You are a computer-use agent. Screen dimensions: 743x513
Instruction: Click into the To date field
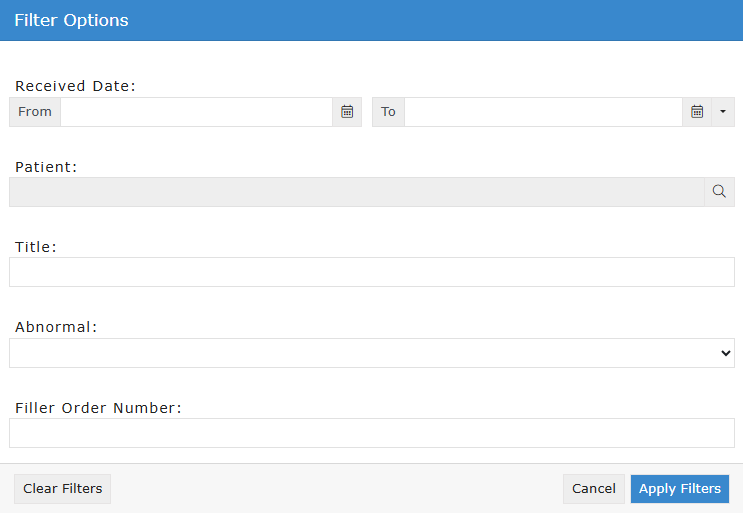[543, 112]
